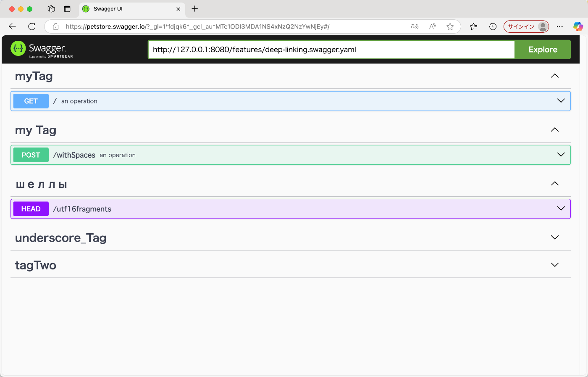Click the /utf16fragments path text
Screen dimensions: 588x377
[82, 209]
